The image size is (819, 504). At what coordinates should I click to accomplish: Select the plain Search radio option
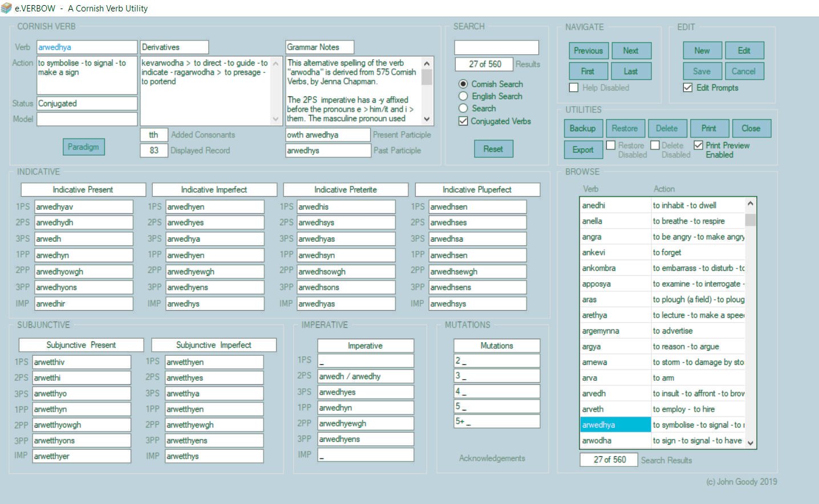pos(463,108)
